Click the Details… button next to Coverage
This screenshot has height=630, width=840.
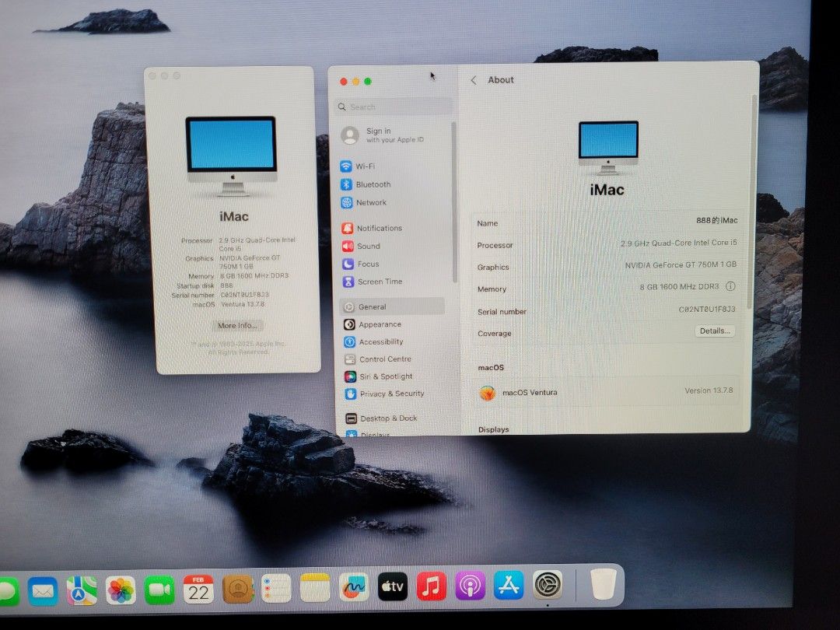click(x=715, y=331)
